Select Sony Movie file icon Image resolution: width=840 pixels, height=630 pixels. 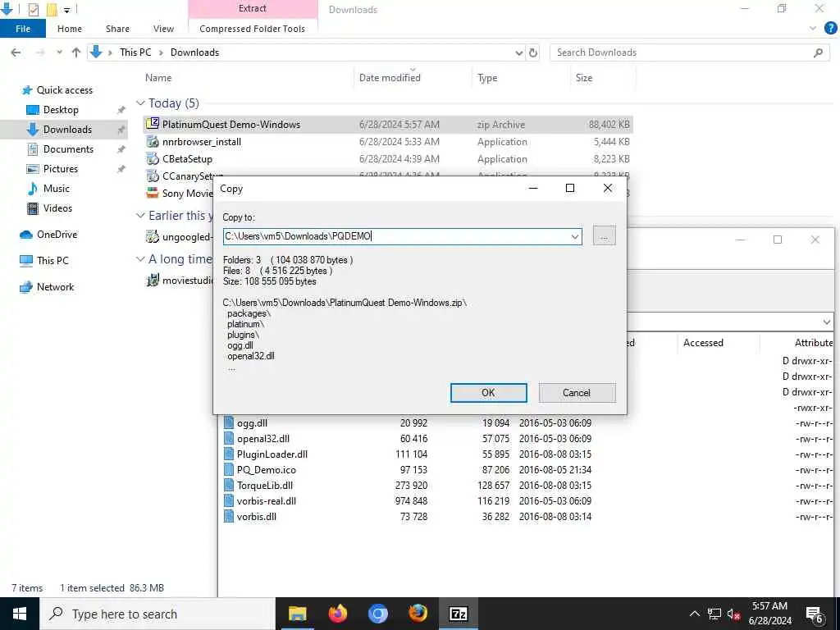point(153,193)
